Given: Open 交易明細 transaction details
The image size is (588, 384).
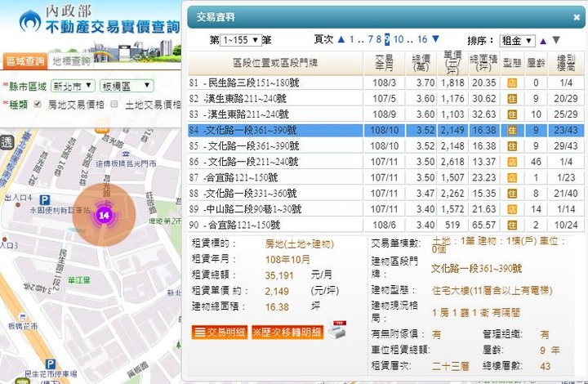Looking at the screenshot, I should tap(220, 333).
